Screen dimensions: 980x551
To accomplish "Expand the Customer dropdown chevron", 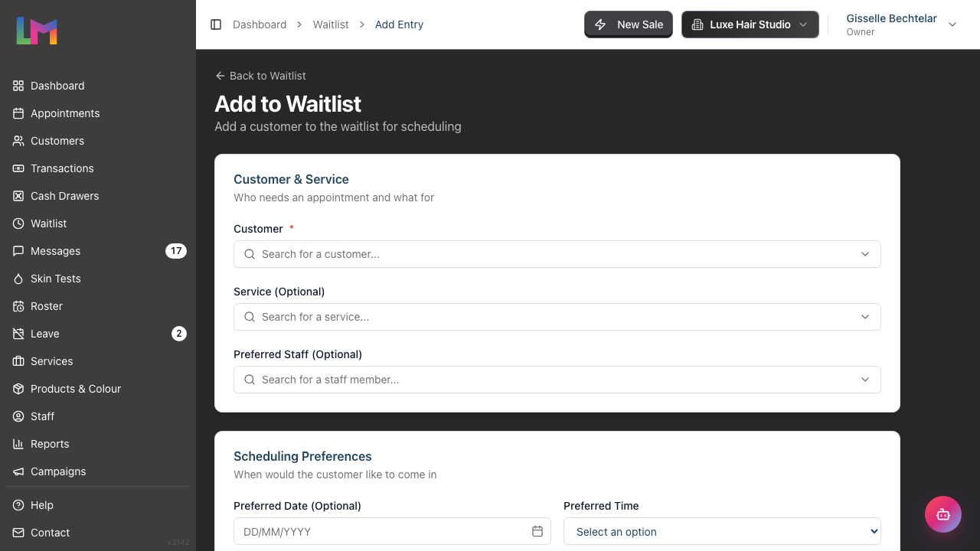I will (865, 254).
